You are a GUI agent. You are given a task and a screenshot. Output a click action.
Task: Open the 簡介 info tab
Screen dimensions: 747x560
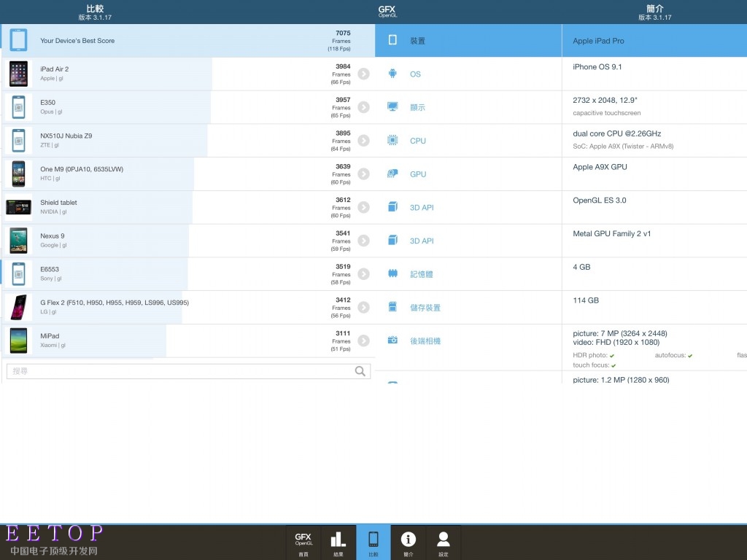(409, 543)
